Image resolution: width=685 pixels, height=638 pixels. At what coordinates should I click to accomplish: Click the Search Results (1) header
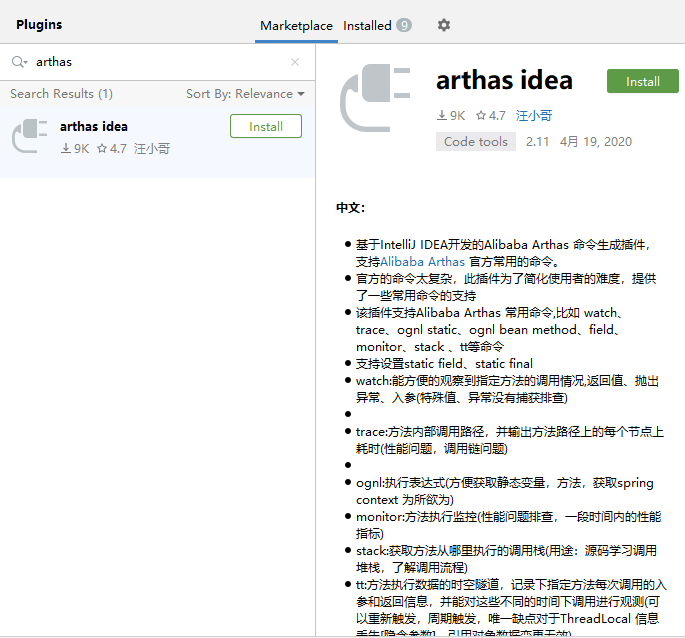[x=62, y=94]
